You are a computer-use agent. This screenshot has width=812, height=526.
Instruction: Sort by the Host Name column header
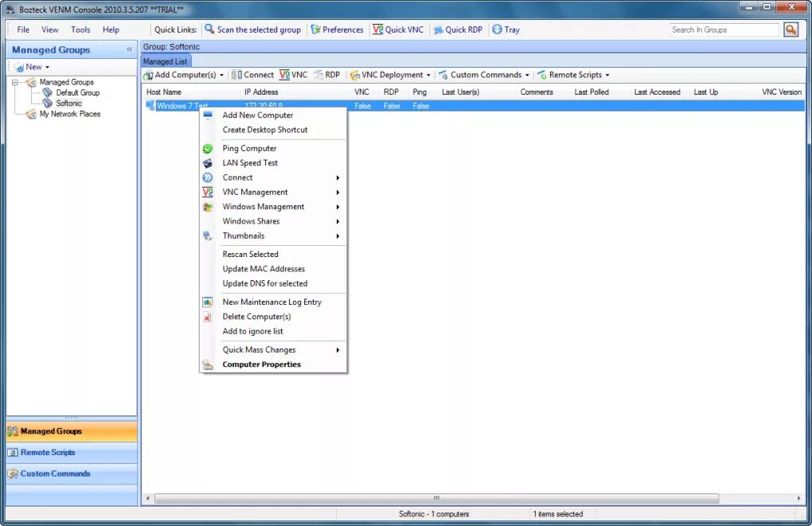[164, 92]
